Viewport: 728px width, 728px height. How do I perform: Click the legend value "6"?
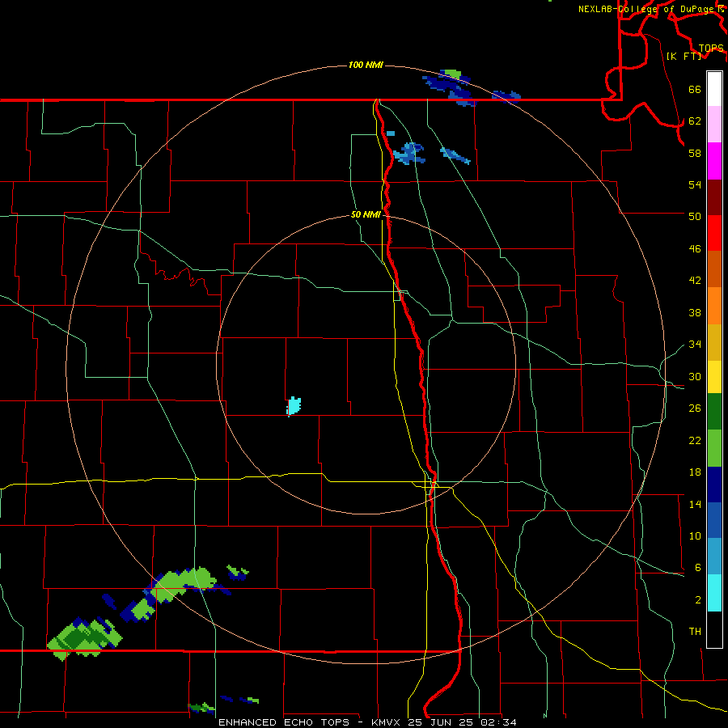click(x=698, y=568)
